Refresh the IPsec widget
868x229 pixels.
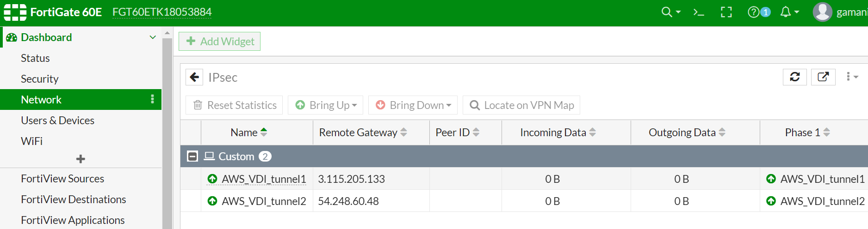pos(794,77)
